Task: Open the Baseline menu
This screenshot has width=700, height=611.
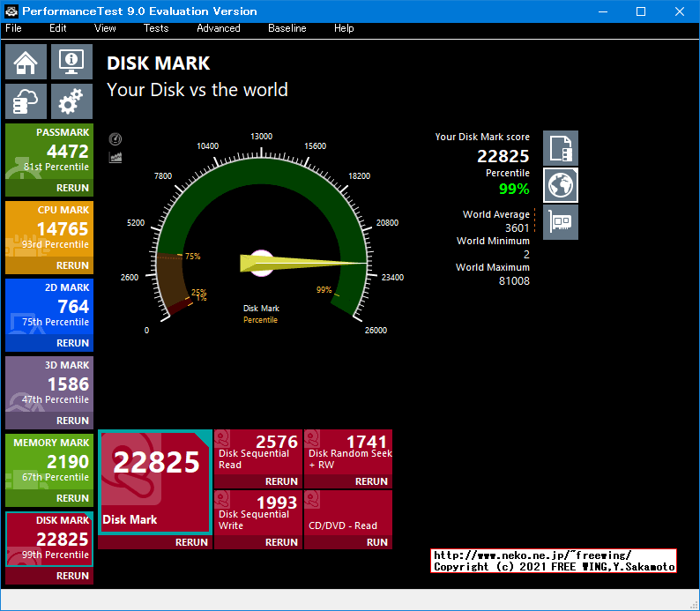Action: (x=287, y=28)
